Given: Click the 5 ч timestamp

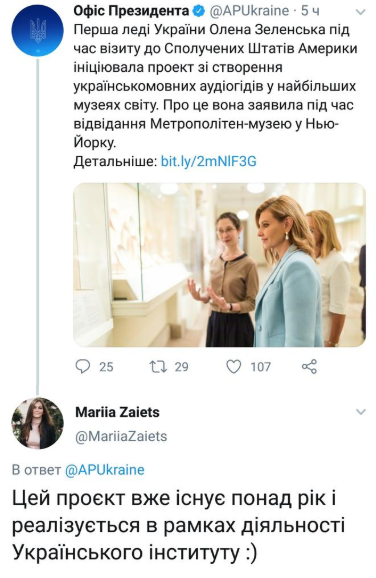Looking at the screenshot, I should pos(310,11).
